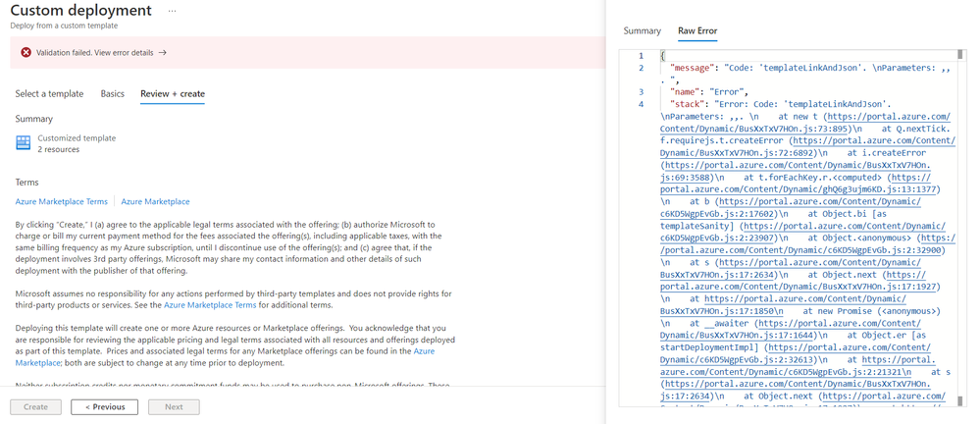Click the arrow after View error details

163,53
